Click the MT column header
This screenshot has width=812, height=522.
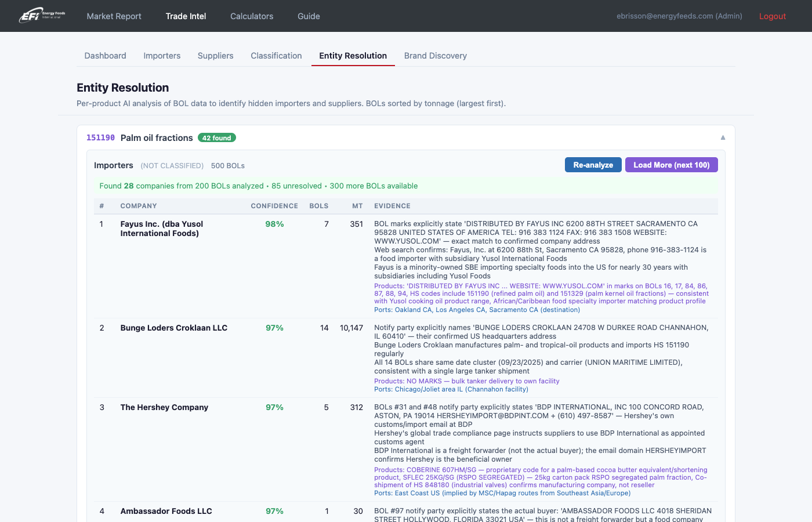coord(357,206)
